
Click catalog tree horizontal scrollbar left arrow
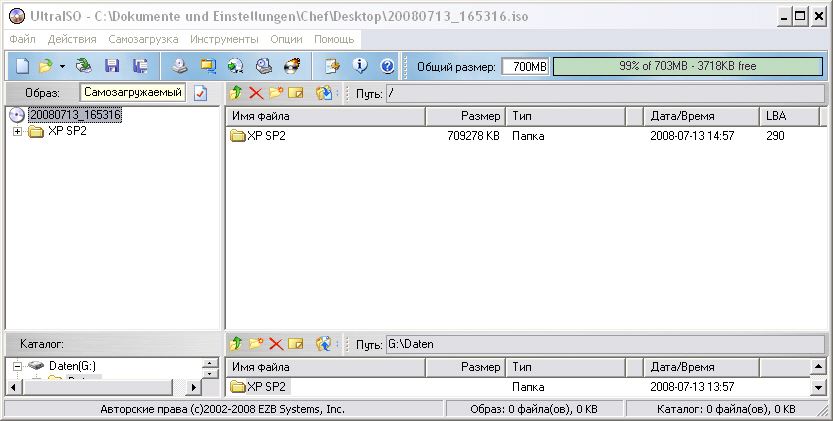pos(13,388)
